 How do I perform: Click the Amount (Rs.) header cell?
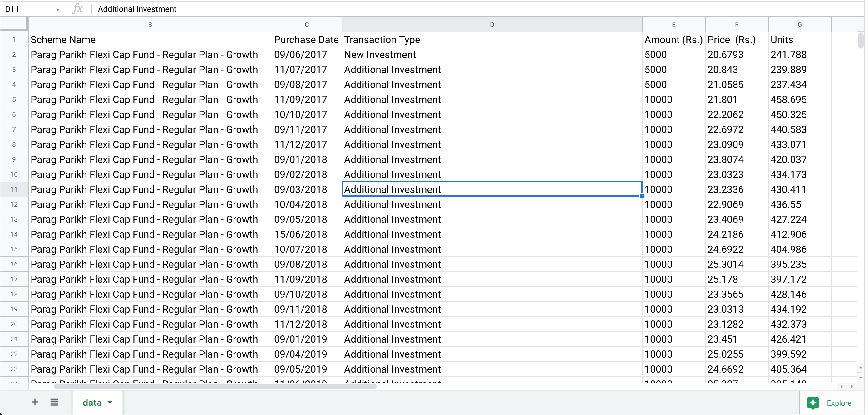(x=673, y=40)
